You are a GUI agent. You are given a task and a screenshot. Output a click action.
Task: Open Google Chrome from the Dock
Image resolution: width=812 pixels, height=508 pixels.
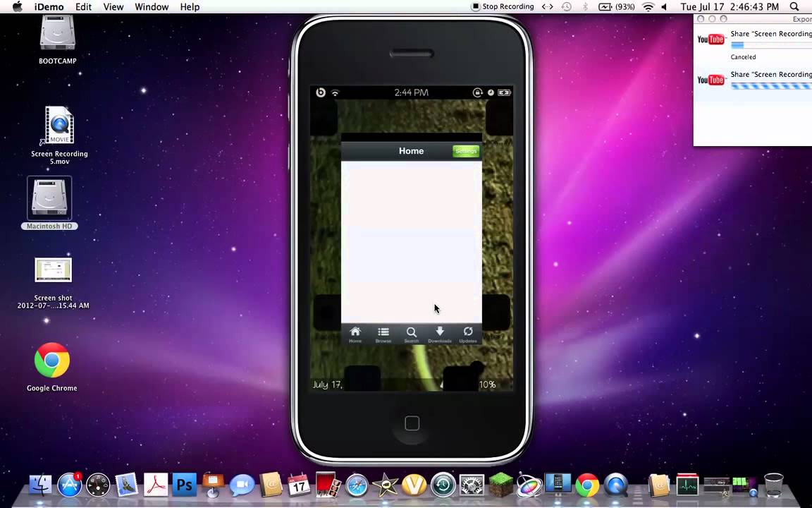pyautogui.click(x=587, y=485)
